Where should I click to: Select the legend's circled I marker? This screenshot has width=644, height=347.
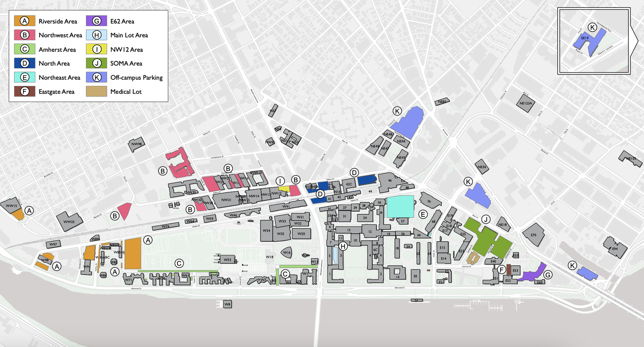pyautogui.click(x=97, y=49)
